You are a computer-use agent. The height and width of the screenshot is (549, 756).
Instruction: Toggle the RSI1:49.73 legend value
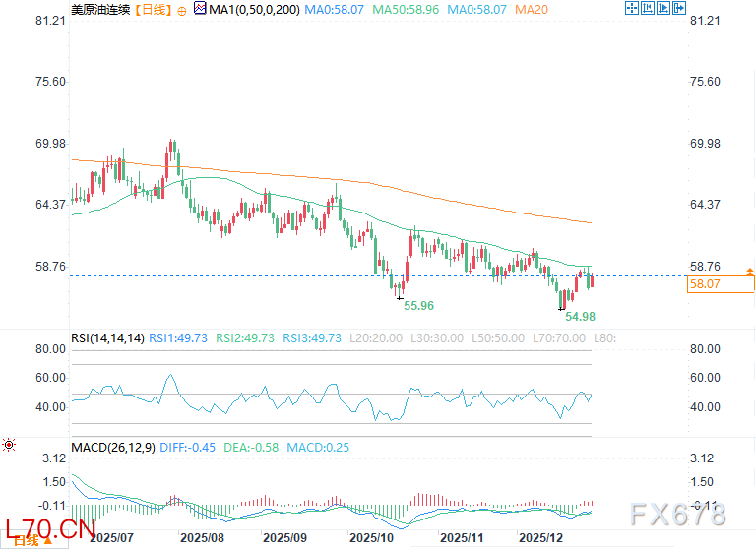point(178,337)
